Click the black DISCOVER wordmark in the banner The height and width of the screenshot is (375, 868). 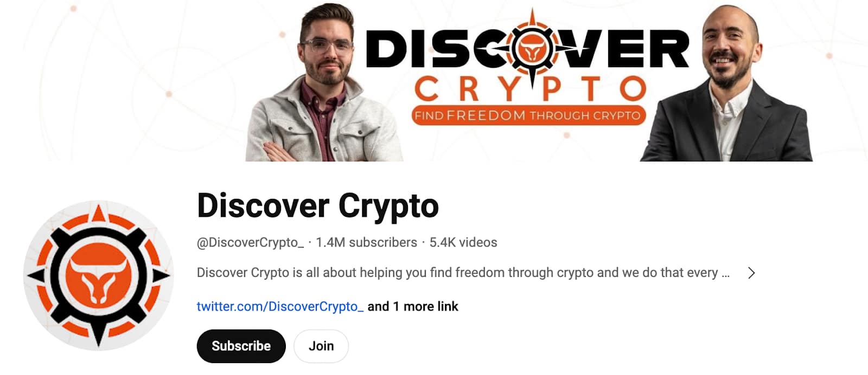tap(528, 49)
